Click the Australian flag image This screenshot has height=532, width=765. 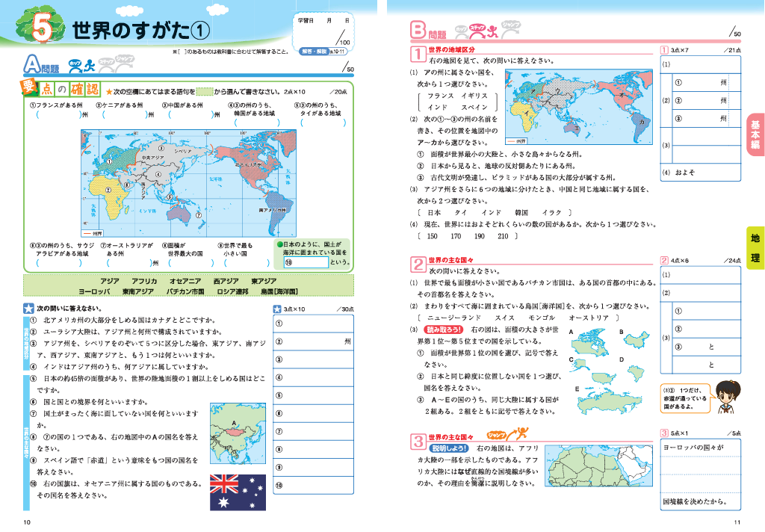[238, 492]
